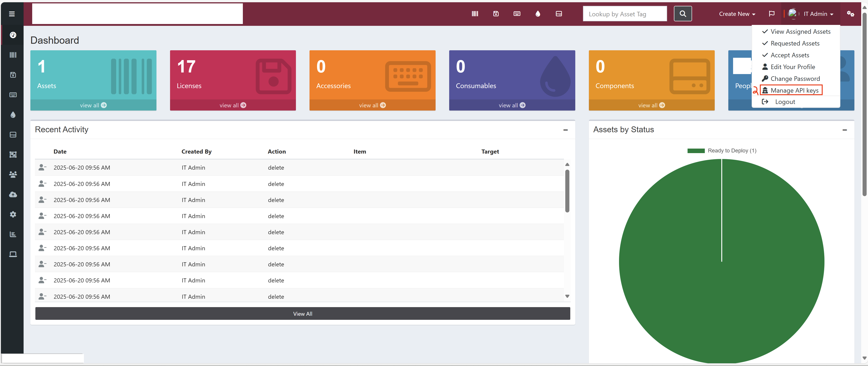The image size is (868, 366).
Task: Open Manage API keys from menu
Action: point(796,91)
